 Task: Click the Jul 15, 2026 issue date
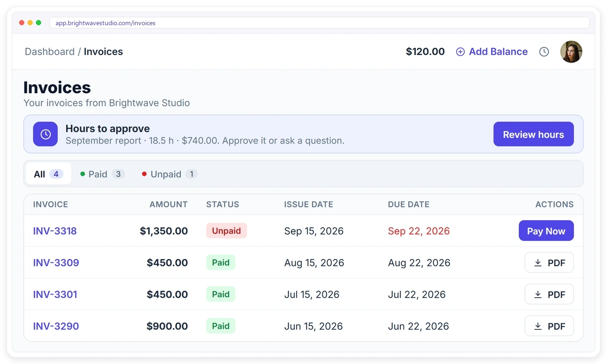pos(312,294)
